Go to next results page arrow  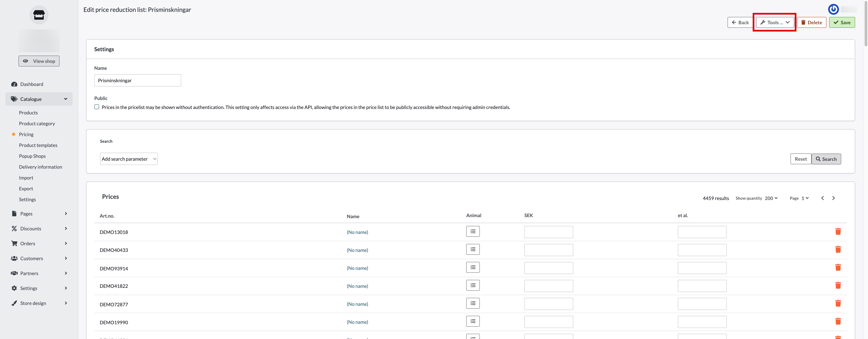click(833, 198)
